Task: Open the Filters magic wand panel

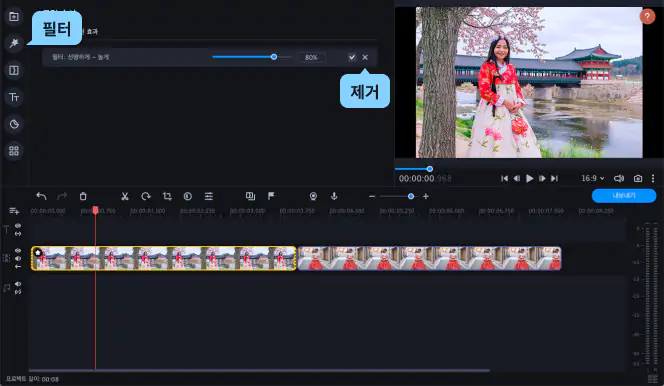Action: coord(14,43)
